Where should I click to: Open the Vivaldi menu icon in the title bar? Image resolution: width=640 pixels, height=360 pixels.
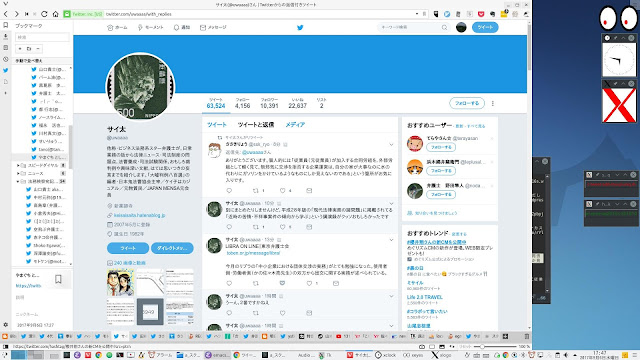point(5,4)
